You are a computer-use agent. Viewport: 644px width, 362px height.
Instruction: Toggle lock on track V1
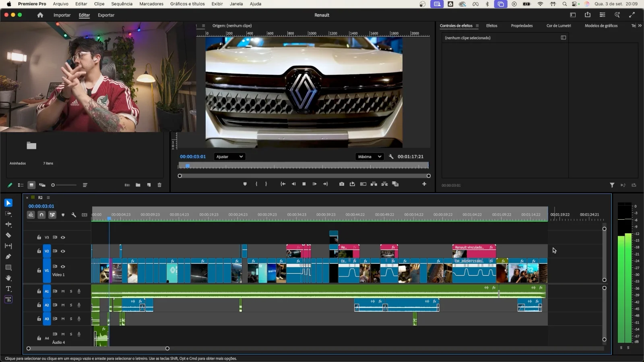39,270
